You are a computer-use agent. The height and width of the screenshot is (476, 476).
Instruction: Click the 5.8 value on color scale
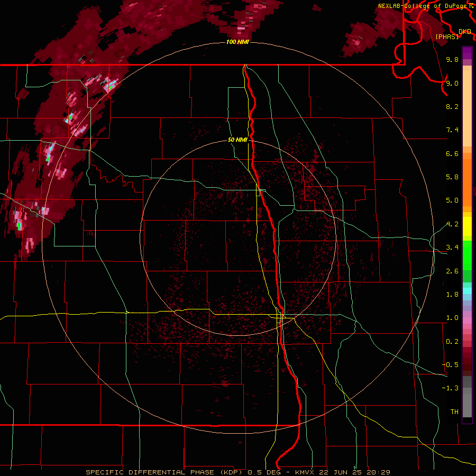tap(452, 177)
